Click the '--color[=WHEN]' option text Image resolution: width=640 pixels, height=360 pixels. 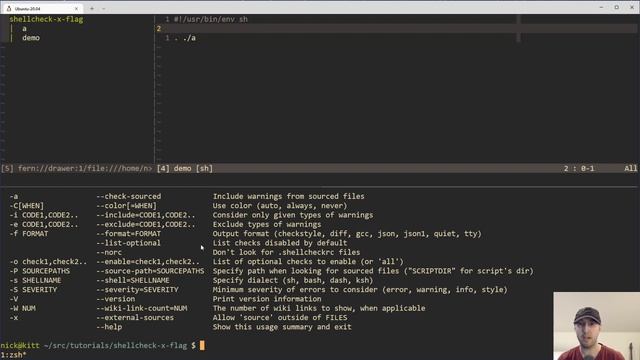tap(127, 206)
